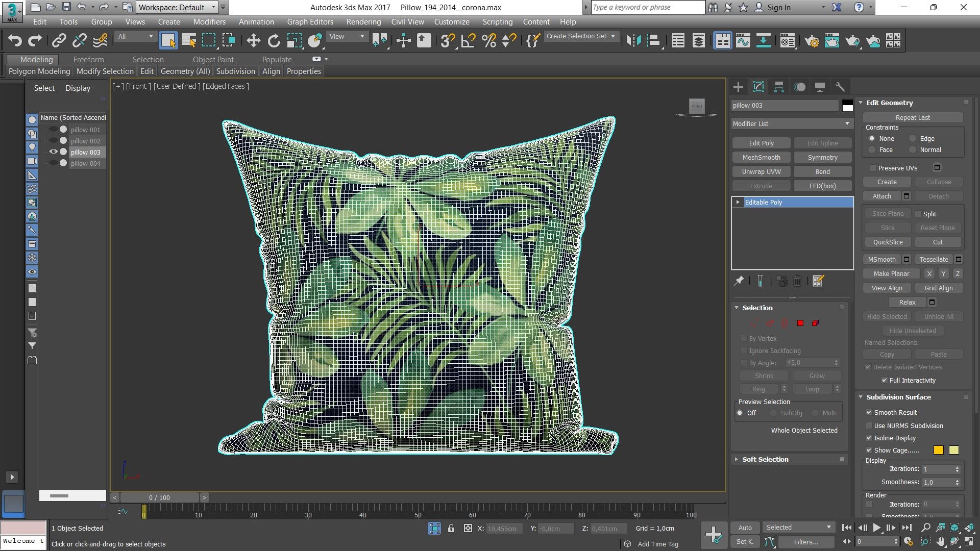The height and width of the screenshot is (551, 980).
Task: Toggle the Show Cage checkbox
Action: click(x=869, y=450)
